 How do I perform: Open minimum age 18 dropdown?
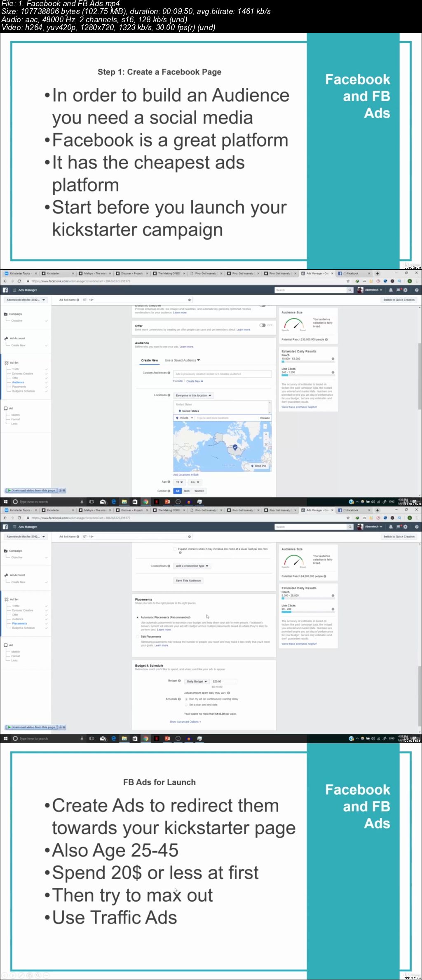click(x=179, y=482)
